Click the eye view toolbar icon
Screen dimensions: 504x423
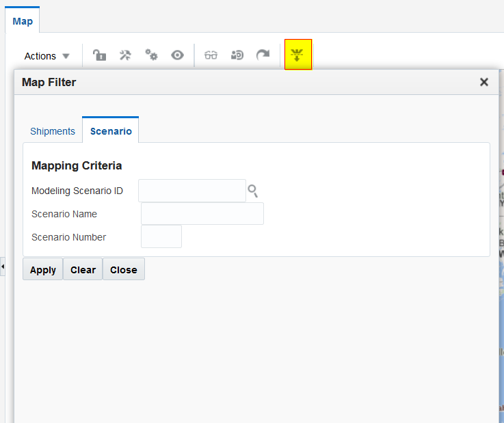point(178,55)
